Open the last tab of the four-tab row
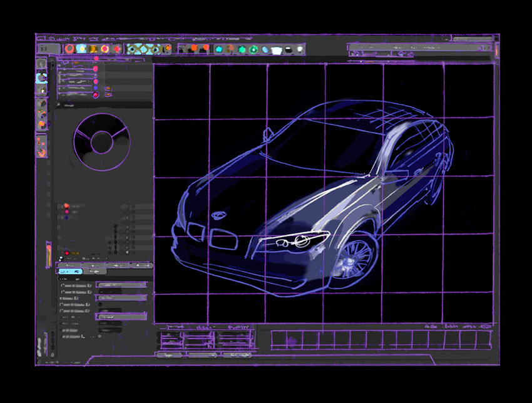Viewport: 532px width, 403px height. pyautogui.click(x=142, y=265)
